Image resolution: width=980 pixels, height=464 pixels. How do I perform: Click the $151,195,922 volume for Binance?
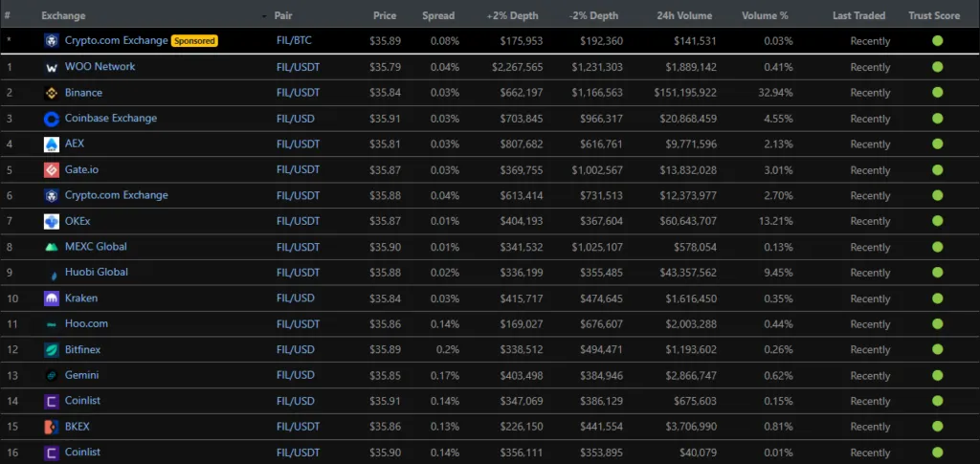point(685,93)
